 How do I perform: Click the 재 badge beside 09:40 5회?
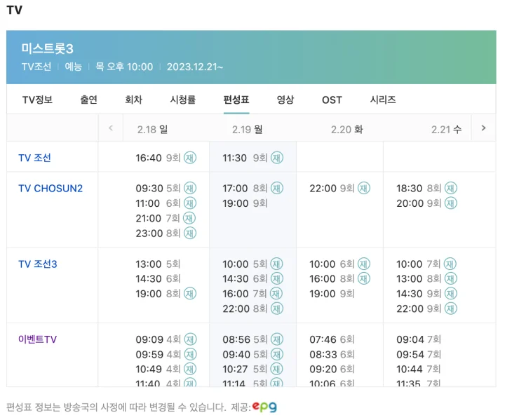click(277, 354)
